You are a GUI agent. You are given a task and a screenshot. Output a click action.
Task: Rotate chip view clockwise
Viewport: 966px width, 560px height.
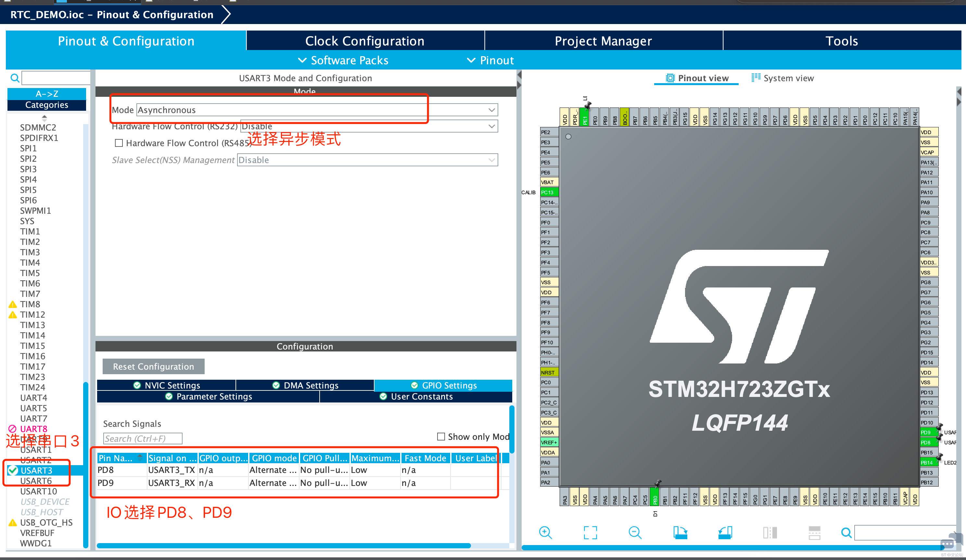tap(680, 532)
